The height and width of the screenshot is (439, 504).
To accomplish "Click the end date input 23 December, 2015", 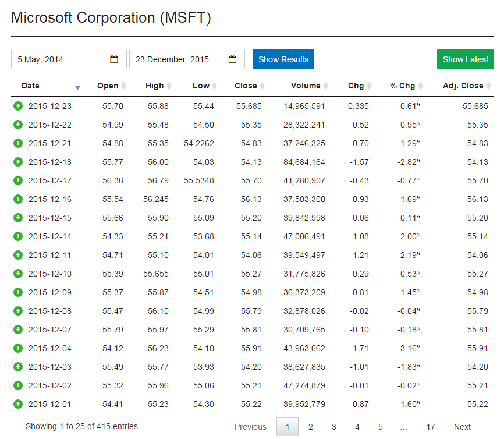I will (178, 59).
